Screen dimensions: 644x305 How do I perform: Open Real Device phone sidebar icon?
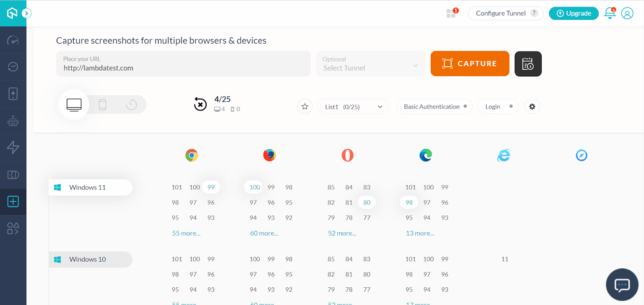point(13,94)
